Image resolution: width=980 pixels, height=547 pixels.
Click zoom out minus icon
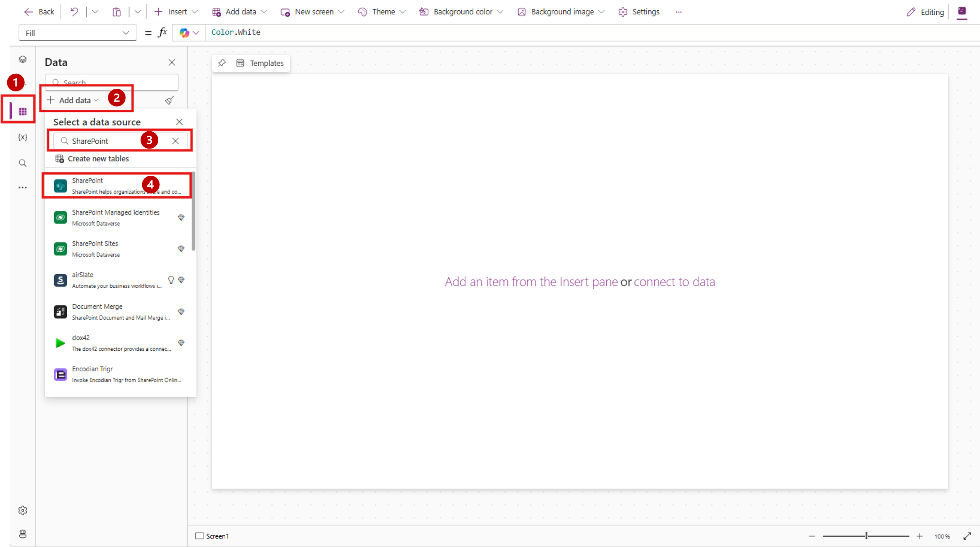point(811,536)
